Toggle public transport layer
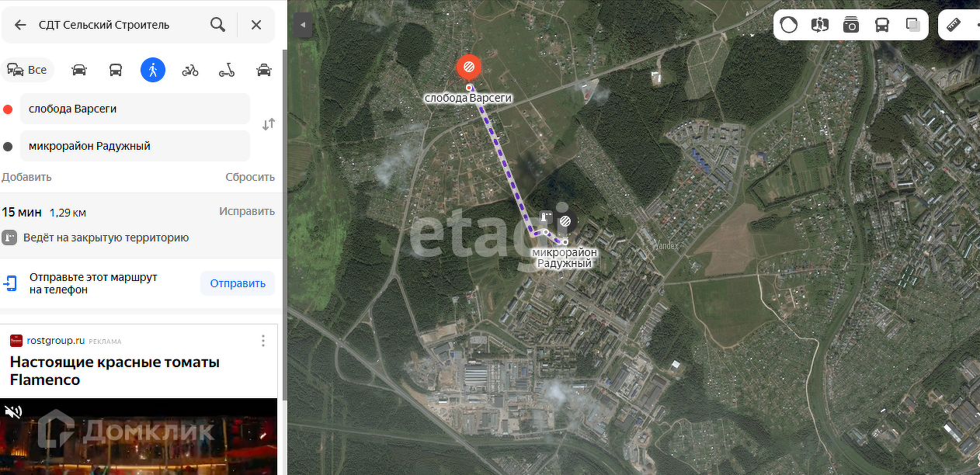The image size is (980, 475). click(x=882, y=25)
